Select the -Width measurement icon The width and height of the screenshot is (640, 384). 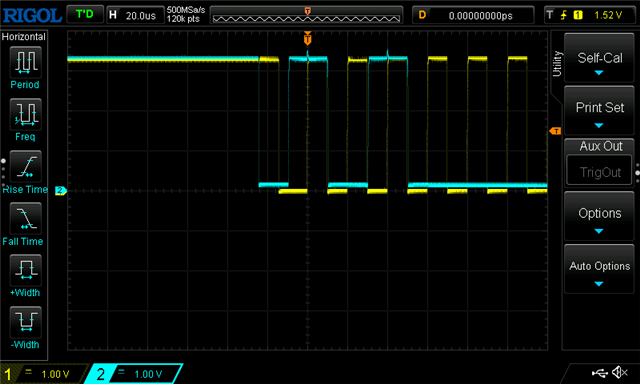(x=25, y=322)
